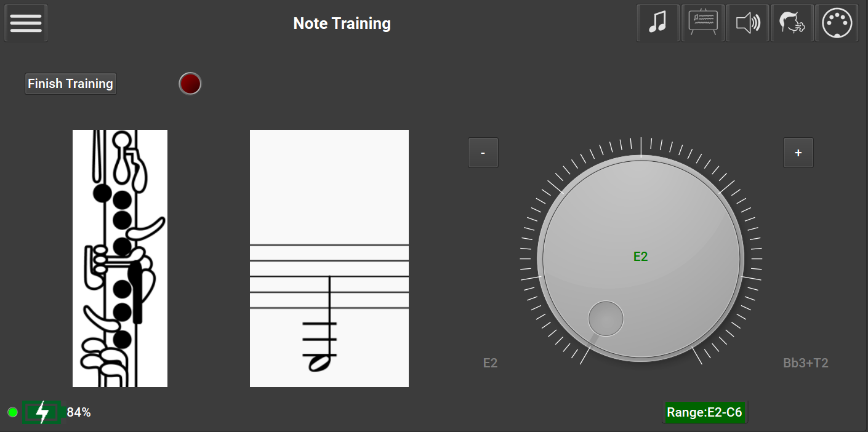Click the Bb3+T2 maximum label
The image size is (868, 432).
point(806,363)
